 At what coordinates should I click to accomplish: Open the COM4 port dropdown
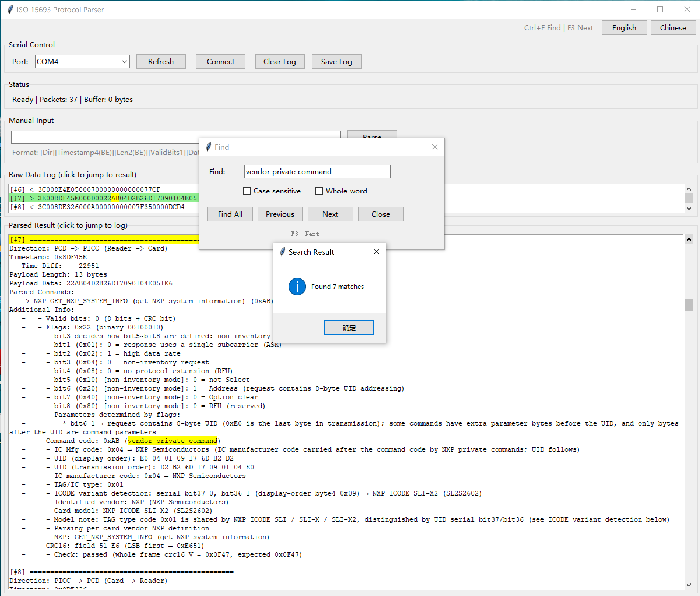pyautogui.click(x=125, y=61)
